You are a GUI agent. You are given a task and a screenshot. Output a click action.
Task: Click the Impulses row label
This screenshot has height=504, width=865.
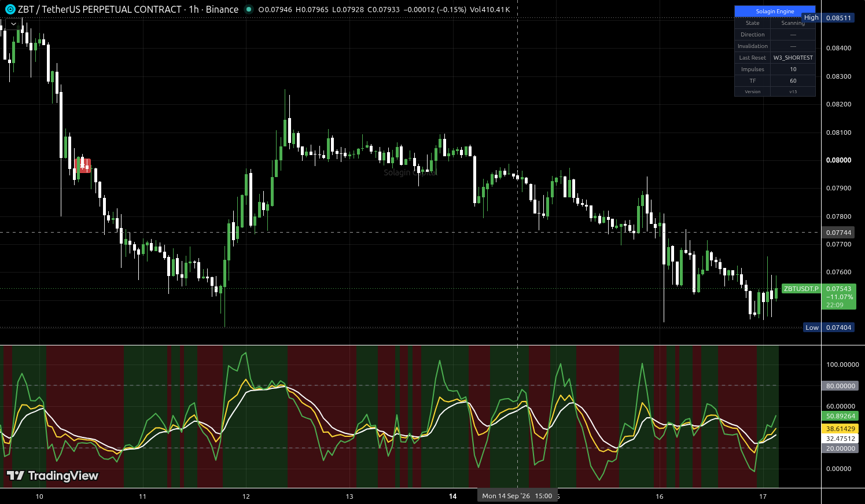pos(753,69)
